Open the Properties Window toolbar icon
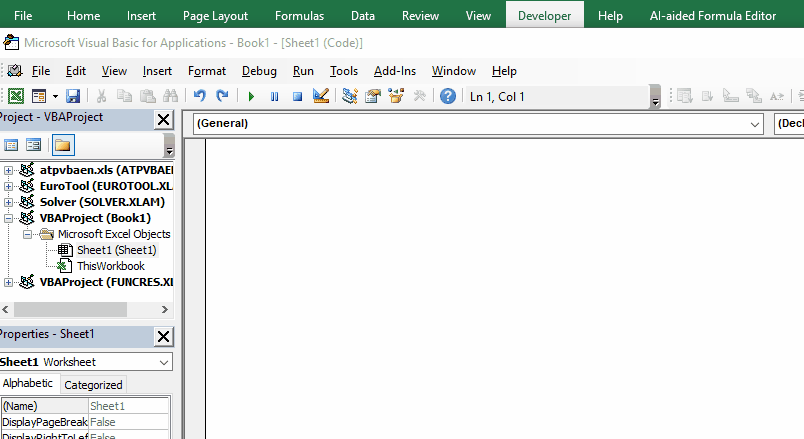 373,96
